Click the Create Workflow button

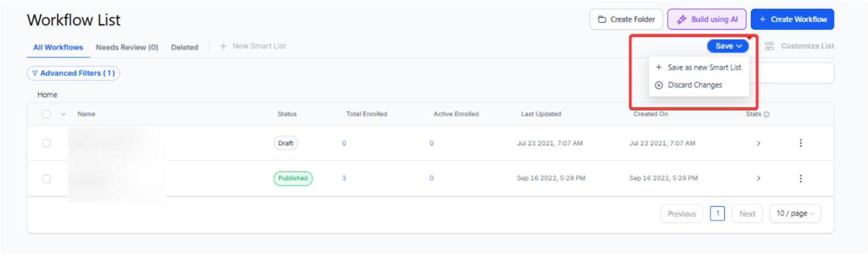pos(792,19)
